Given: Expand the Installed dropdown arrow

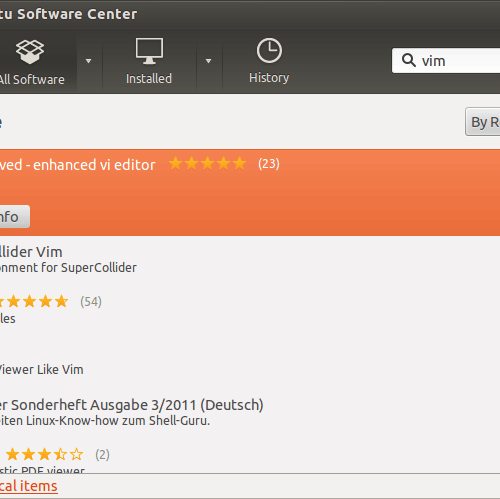Looking at the screenshot, I should pos(208,61).
